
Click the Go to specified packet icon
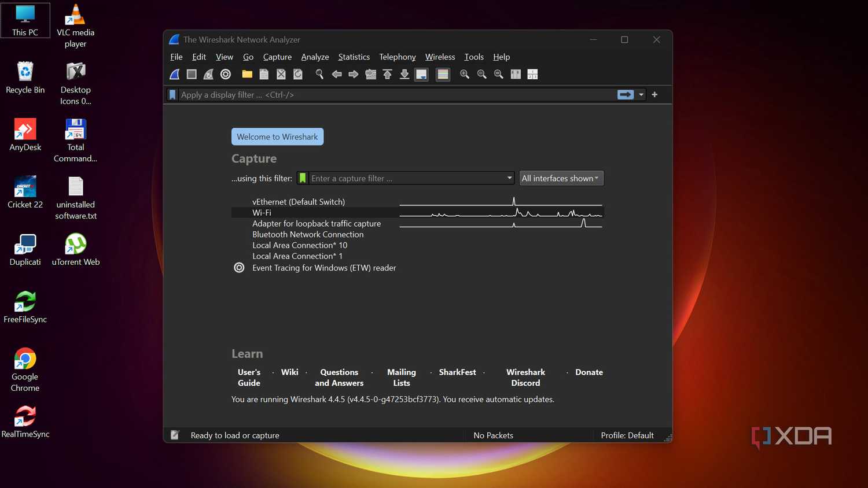point(371,74)
